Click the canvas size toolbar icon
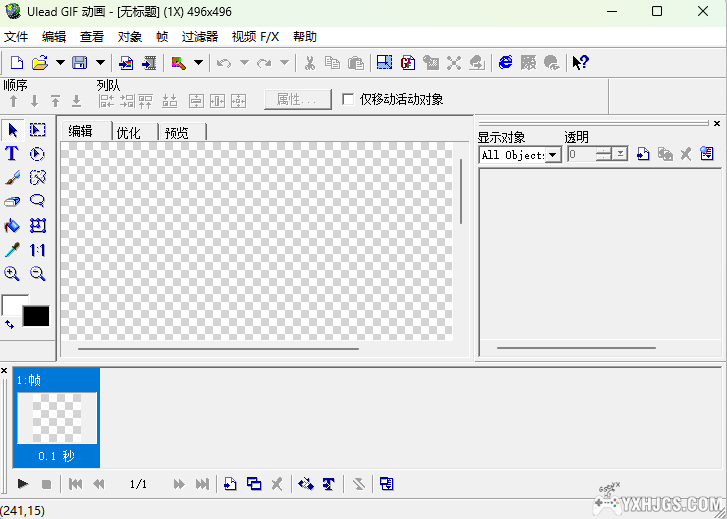This screenshot has height=519, width=727. [x=384, y=63]
